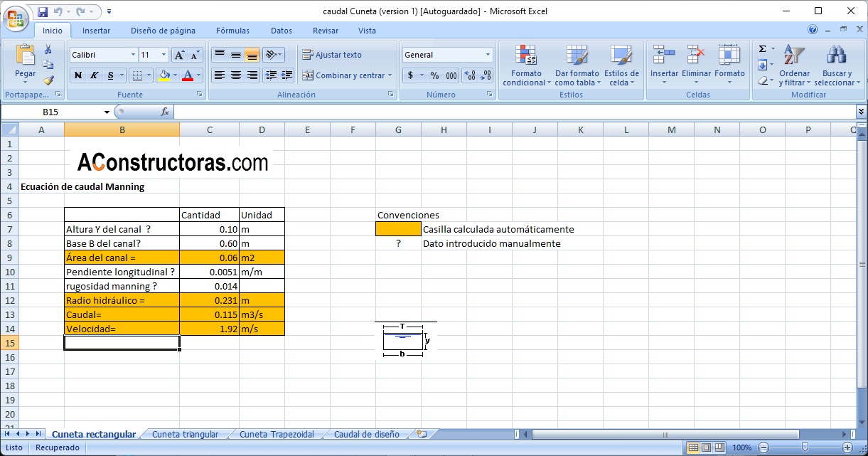Switch to the Cuneta triangular sheet
Viewport: 868px width, 456px height.
pyautogui.click(x=185, y=435)
